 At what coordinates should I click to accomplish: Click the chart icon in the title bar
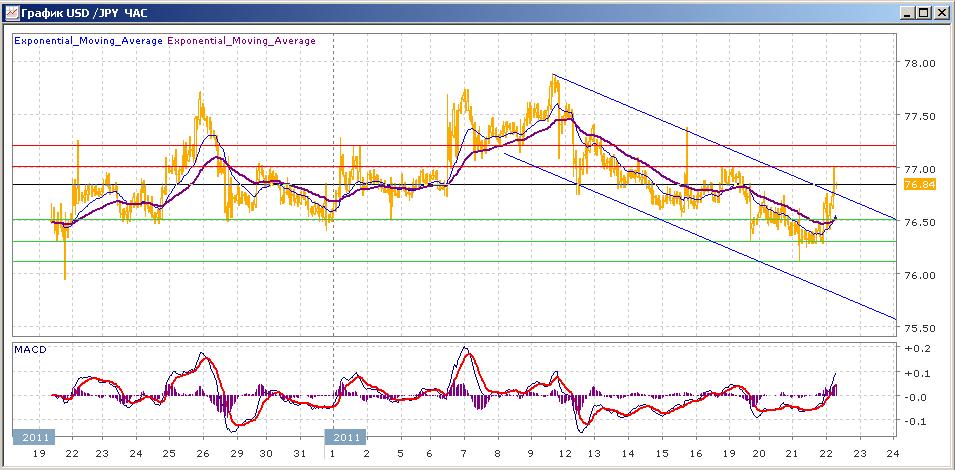click(12, 12)
